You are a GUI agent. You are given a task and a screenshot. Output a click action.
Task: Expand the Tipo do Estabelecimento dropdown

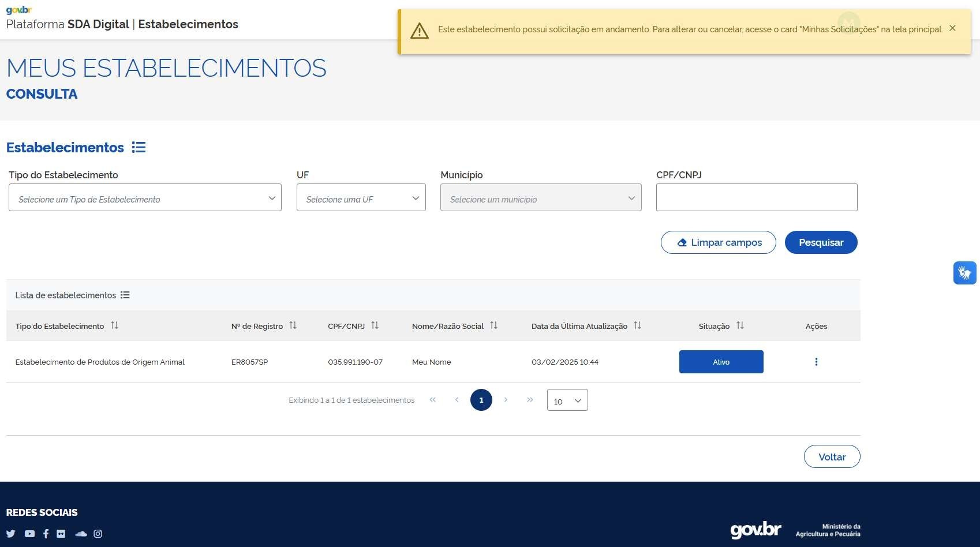pos(145,198)
